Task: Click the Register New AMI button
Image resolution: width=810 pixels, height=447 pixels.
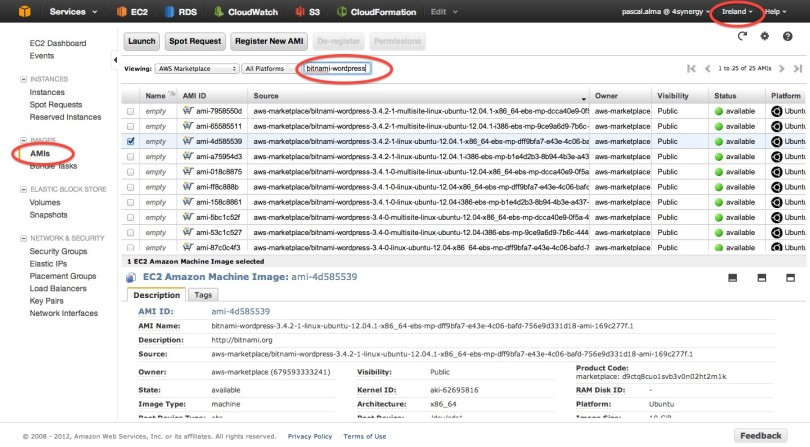Action: point(269,41)
